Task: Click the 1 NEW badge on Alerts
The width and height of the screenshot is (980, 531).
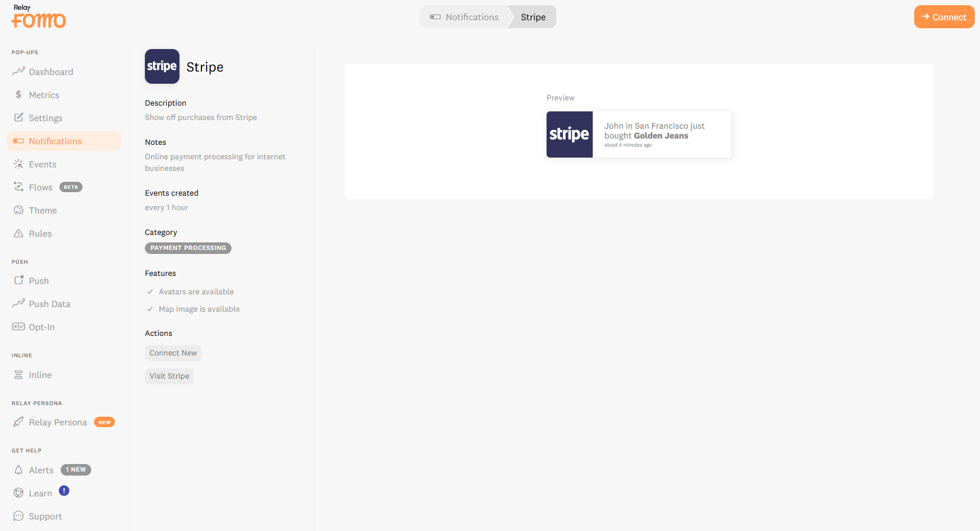Action: (x=76, y=470)
